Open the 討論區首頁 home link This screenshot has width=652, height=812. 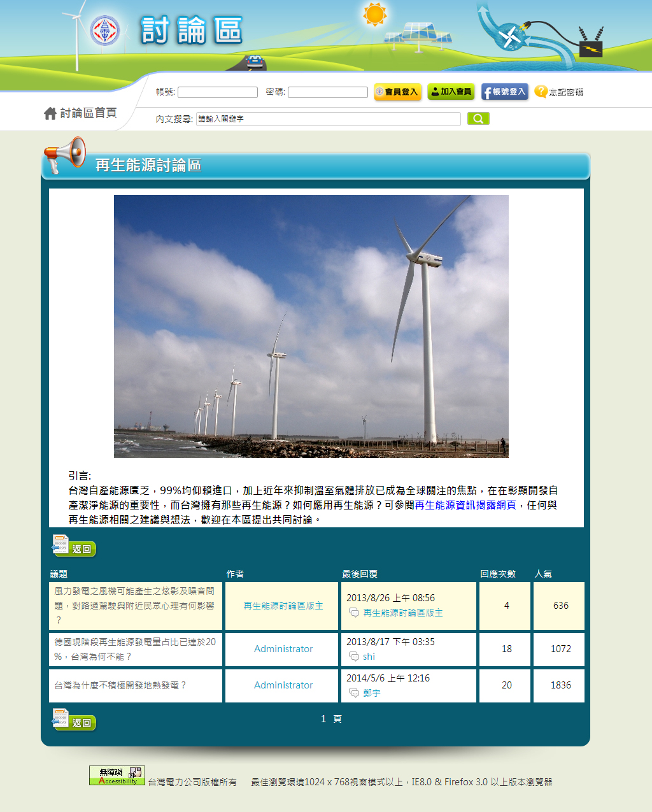tap(89, 113)
